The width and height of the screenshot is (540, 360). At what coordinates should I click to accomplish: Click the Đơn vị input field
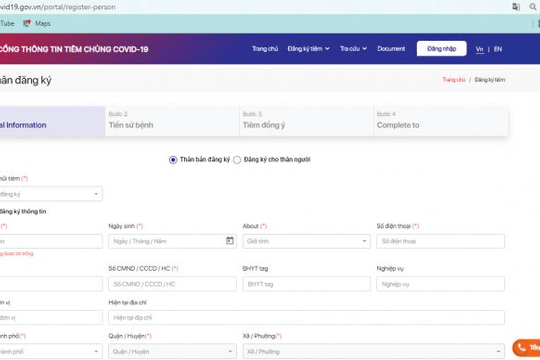(x=51, y=318)
